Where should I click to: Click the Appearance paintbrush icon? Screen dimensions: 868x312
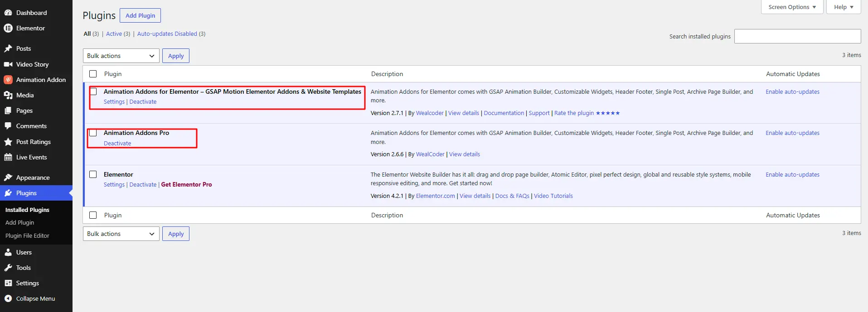tap(8, 178)
